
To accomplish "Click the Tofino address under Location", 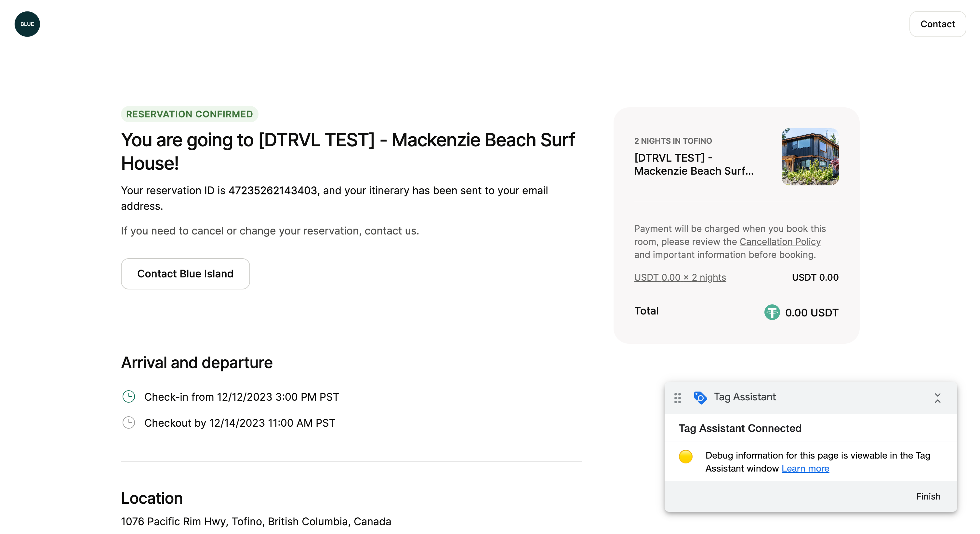I will 256,521.
